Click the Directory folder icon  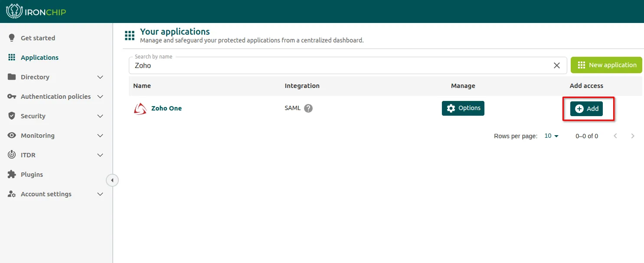12,77
